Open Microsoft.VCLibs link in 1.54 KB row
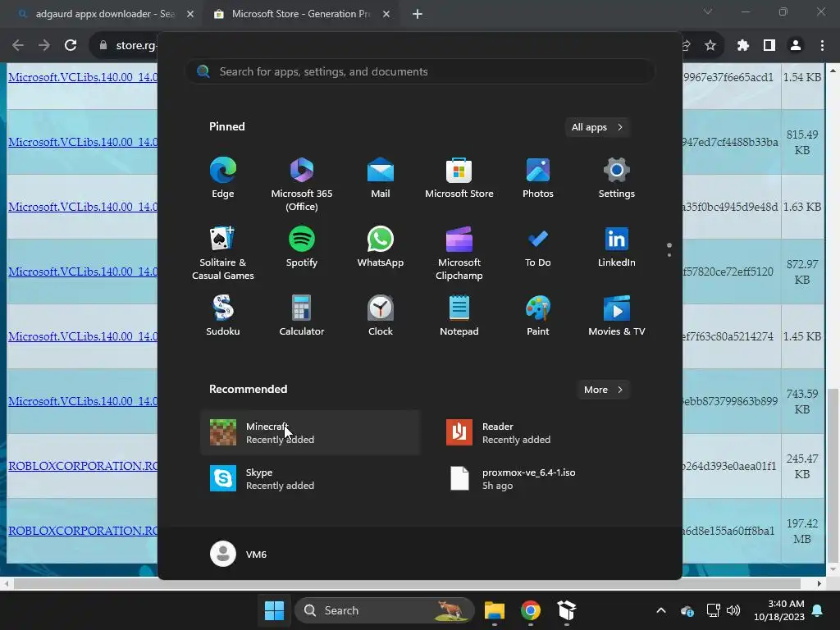 [x=83, y=77]
